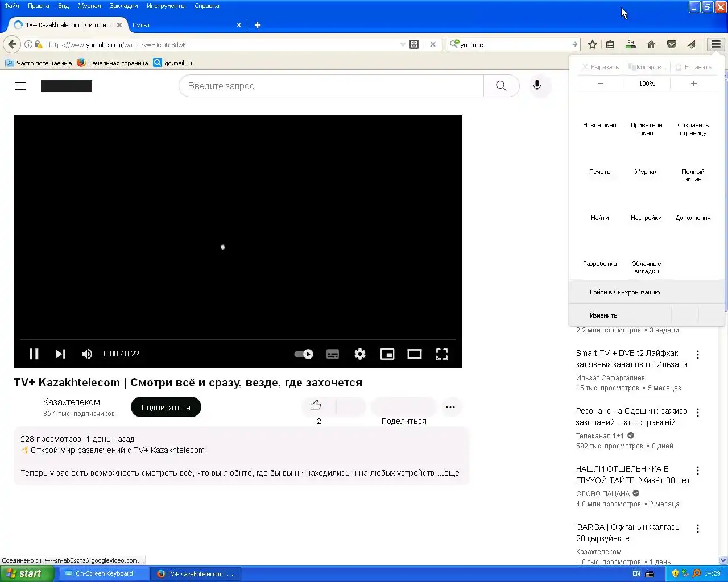
Task: Bookmark this page with the star icon
Action: 593,44
